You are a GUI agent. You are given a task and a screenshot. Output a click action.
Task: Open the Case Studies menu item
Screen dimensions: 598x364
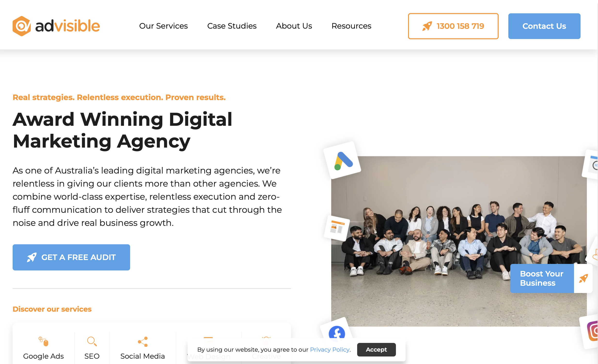click(232, 26)
